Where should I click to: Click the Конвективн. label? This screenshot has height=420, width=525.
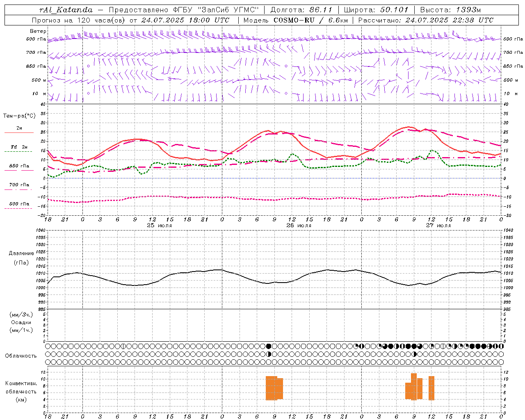[x=21, y=383]
